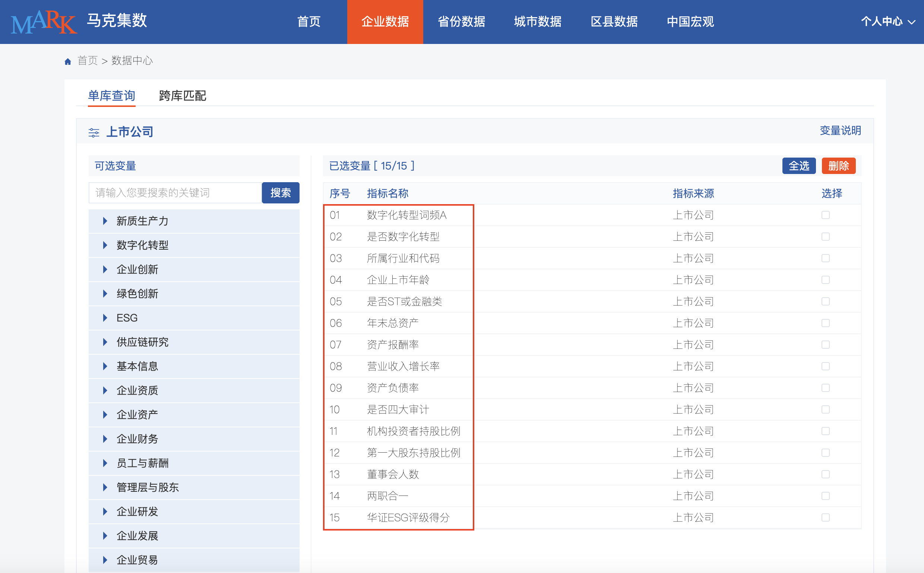Check the box for 是否四大审计
The image size is (924, 573).
pos(826,409)
